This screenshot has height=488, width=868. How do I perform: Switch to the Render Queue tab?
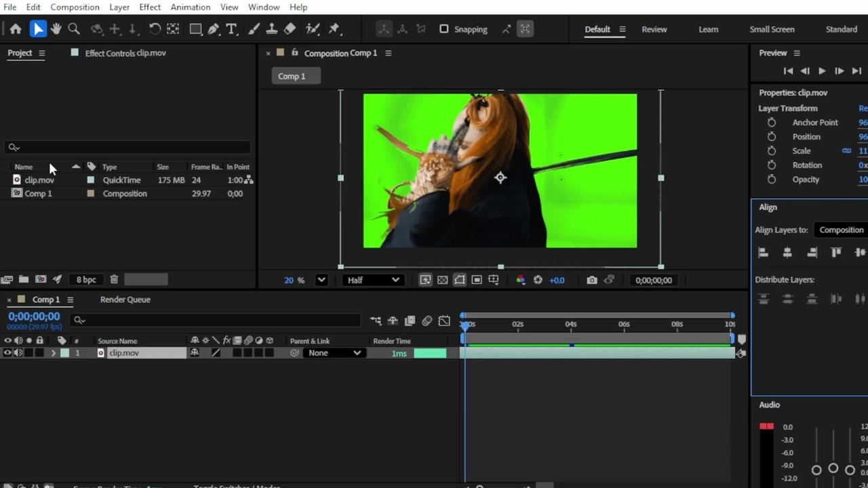pos(125,300)
